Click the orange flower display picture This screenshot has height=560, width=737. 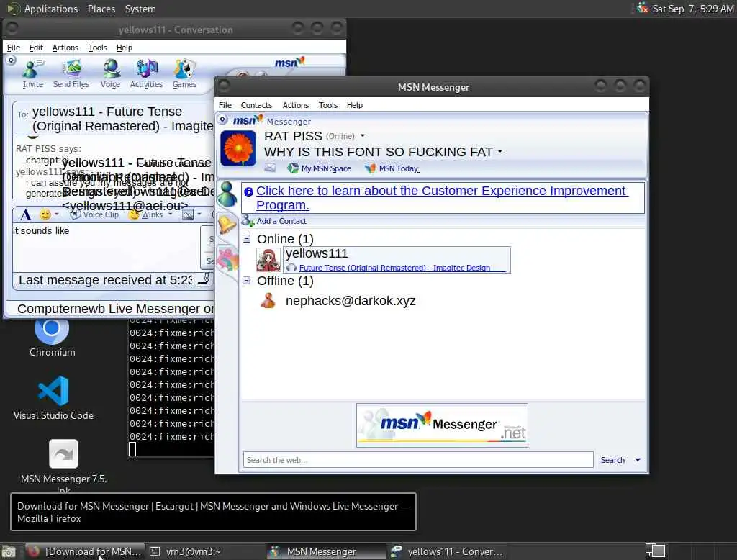coord(238,148)
